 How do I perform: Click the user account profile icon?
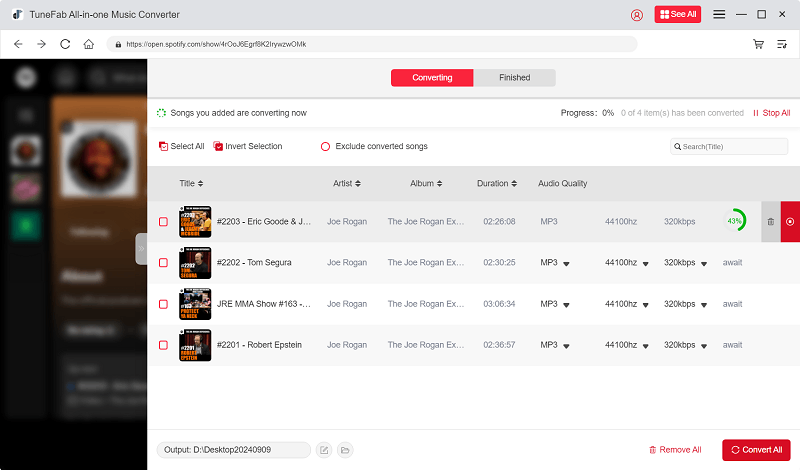(637, 15)
